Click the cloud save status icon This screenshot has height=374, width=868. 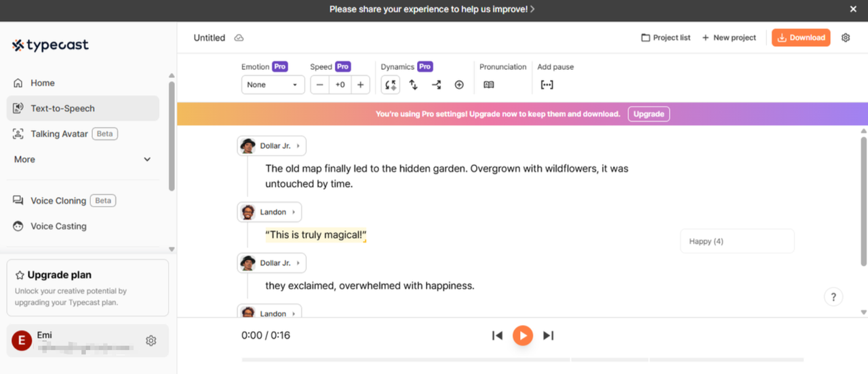click(x=239, y=38)
